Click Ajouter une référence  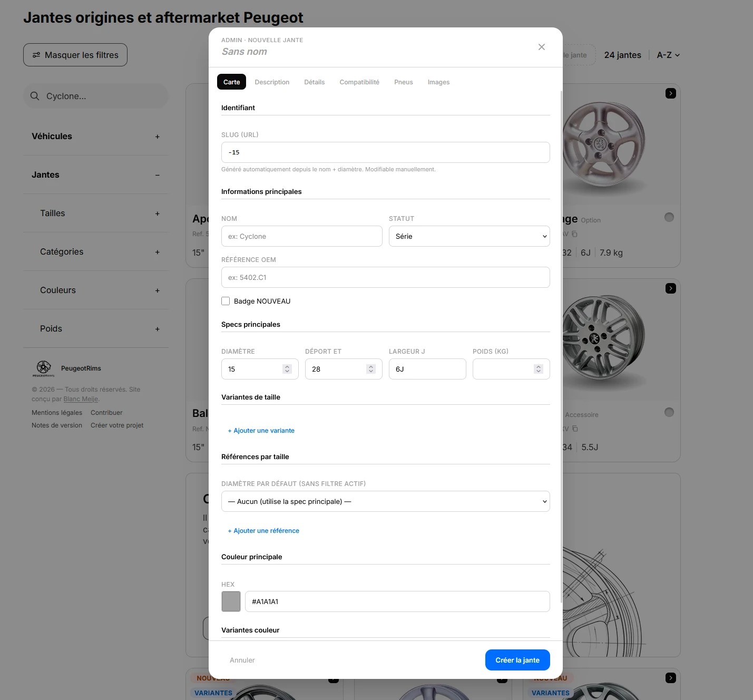[263, 531]
